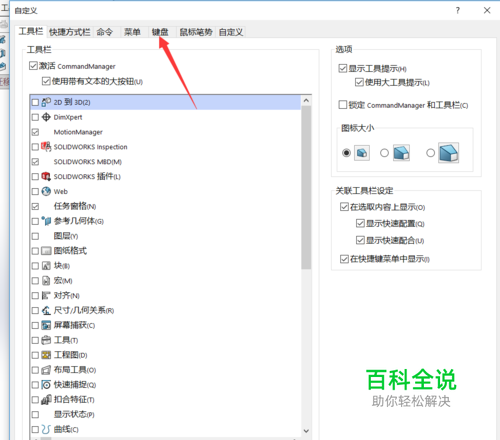This screenshot has height=440, width=500.
Task: Toggle 使用大工具提示 checkbox
Action: coord(359,82)
